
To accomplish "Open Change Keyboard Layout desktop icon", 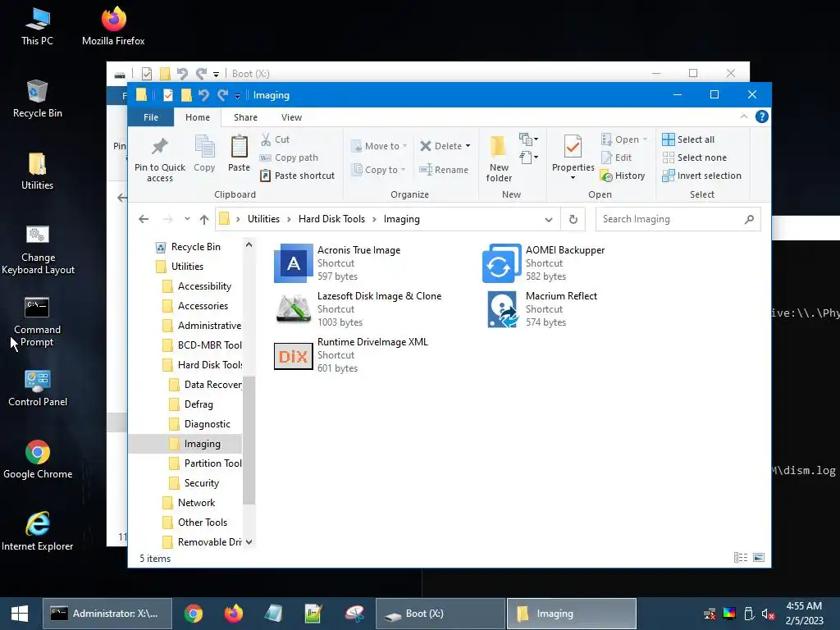I will click(x=38, y=249).
